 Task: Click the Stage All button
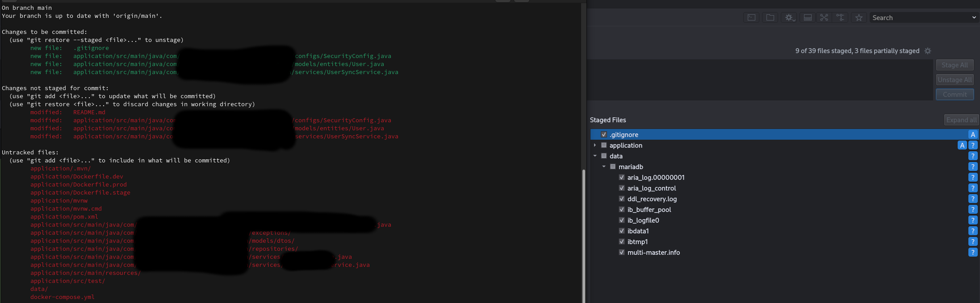pos(955,65)
